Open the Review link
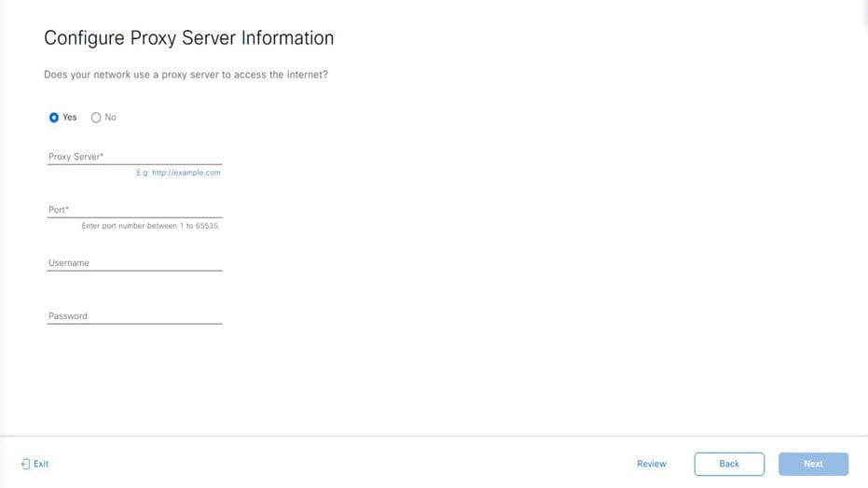The height and width of the screenshot is (488, 868). coord(652,464)
